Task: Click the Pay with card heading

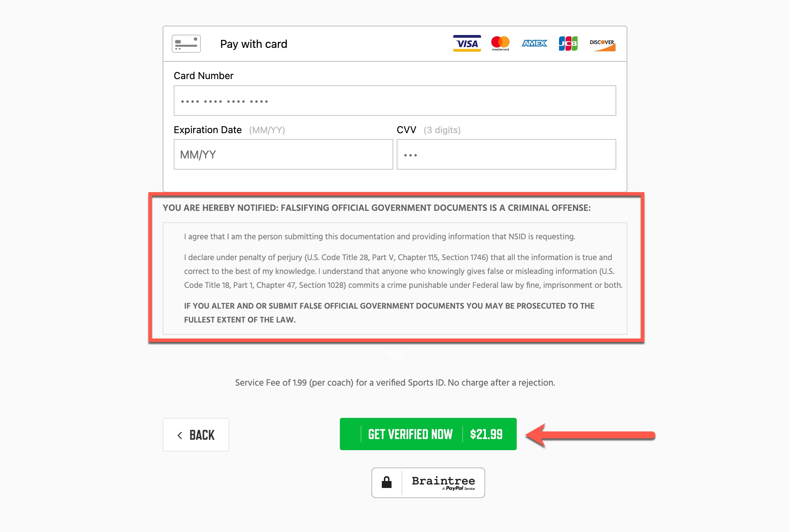Action: point(254,43)
